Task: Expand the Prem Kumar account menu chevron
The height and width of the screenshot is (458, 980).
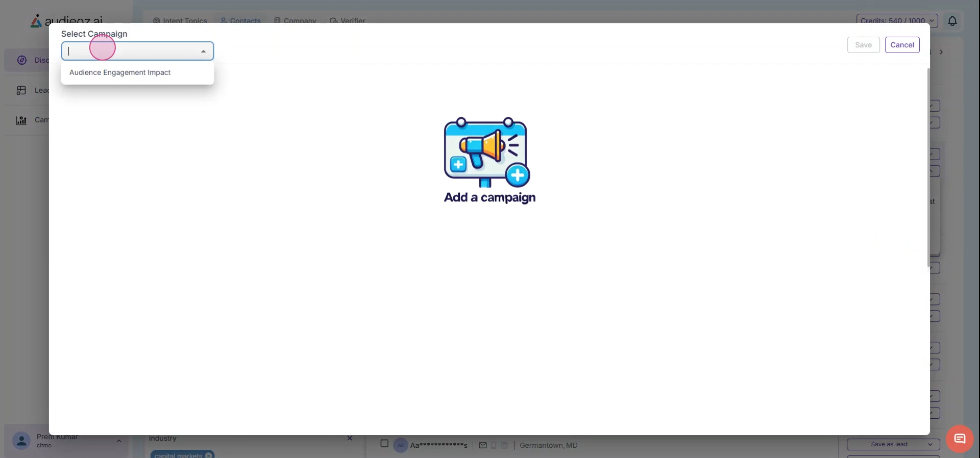Action: (x=119, y=441)
